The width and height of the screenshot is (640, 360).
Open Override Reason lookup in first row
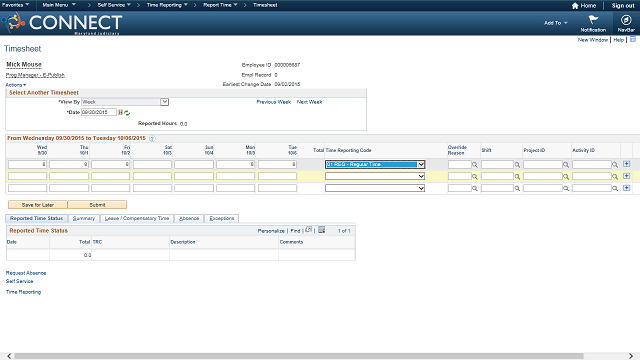(475, 164)
